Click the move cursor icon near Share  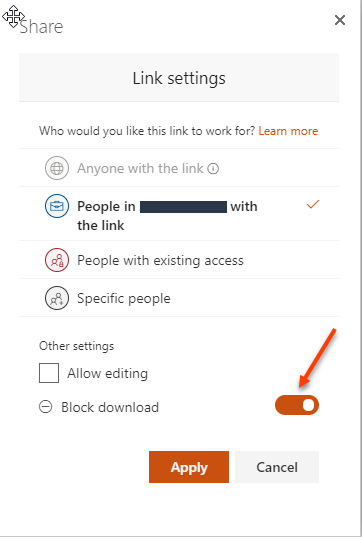13,16
